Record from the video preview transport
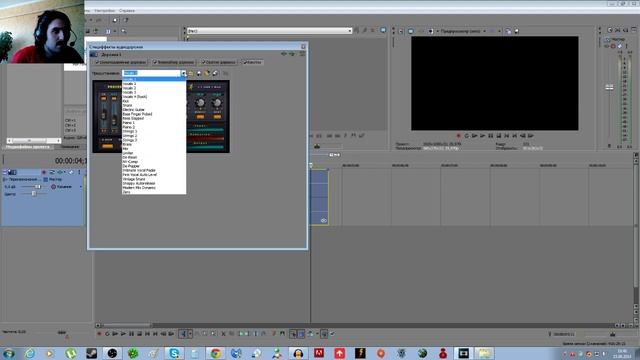The height and width of the screenshot is (360, 640). pyautogui.click(x=458, y=136)
